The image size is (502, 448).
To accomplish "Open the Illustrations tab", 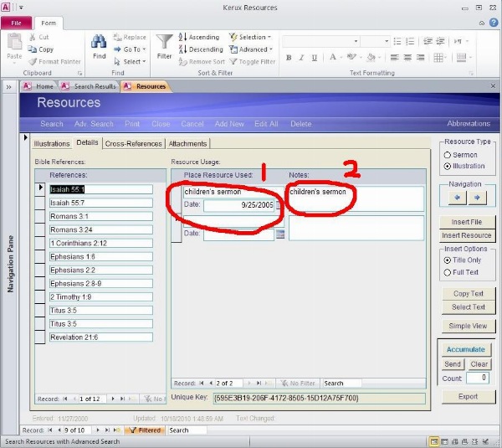I will point(52,143).
